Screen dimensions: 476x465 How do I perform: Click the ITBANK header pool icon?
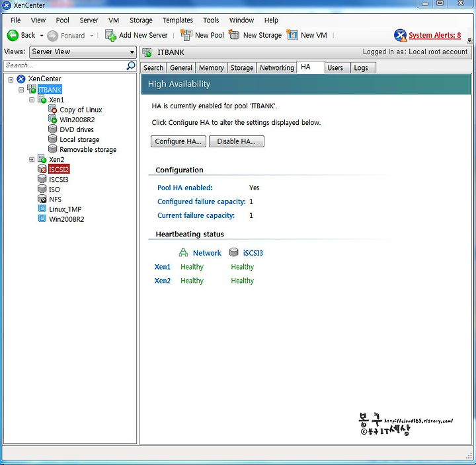(147, 52)
